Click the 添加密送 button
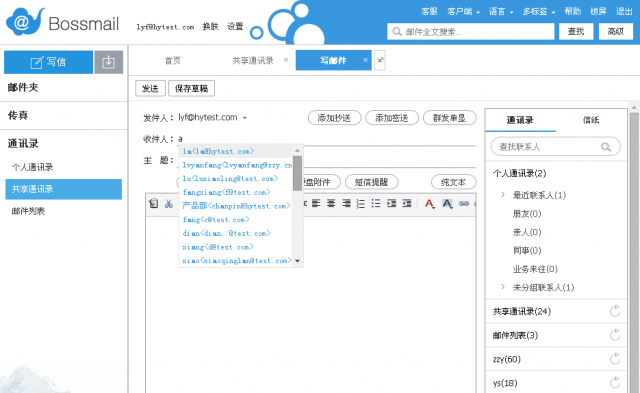640x393 pixels. [392, 118]
